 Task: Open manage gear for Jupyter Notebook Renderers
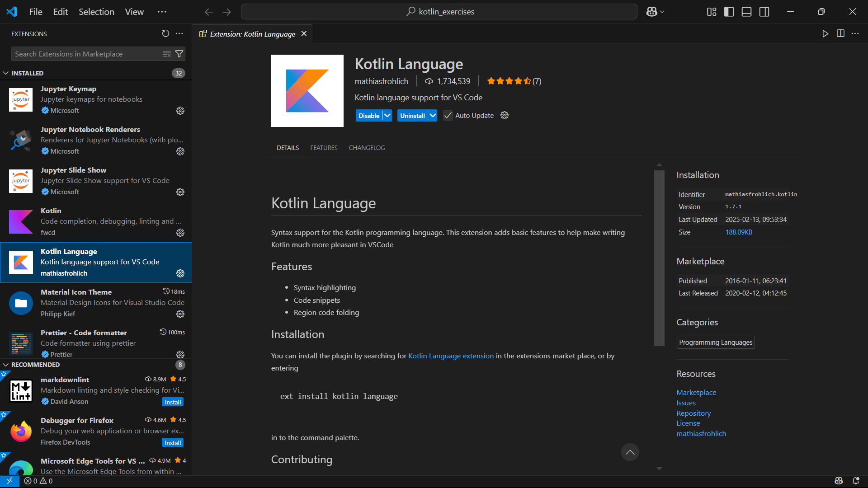pos(180,151)
